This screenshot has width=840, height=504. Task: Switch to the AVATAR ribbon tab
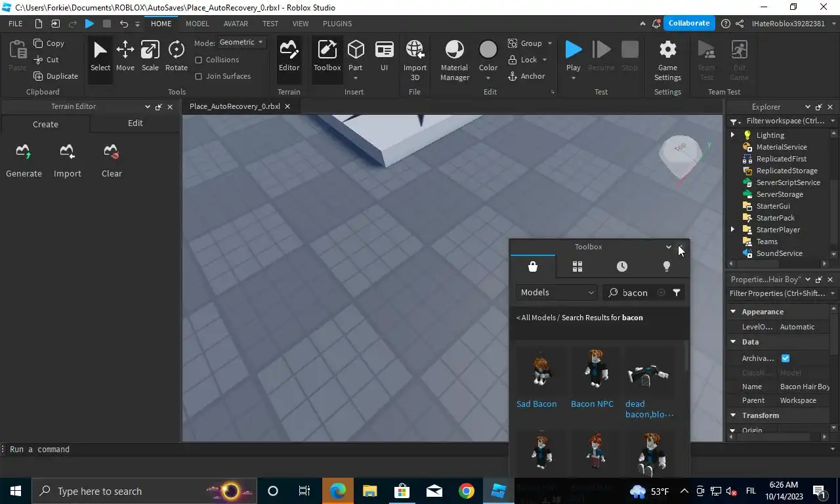[x=236, y=24]
